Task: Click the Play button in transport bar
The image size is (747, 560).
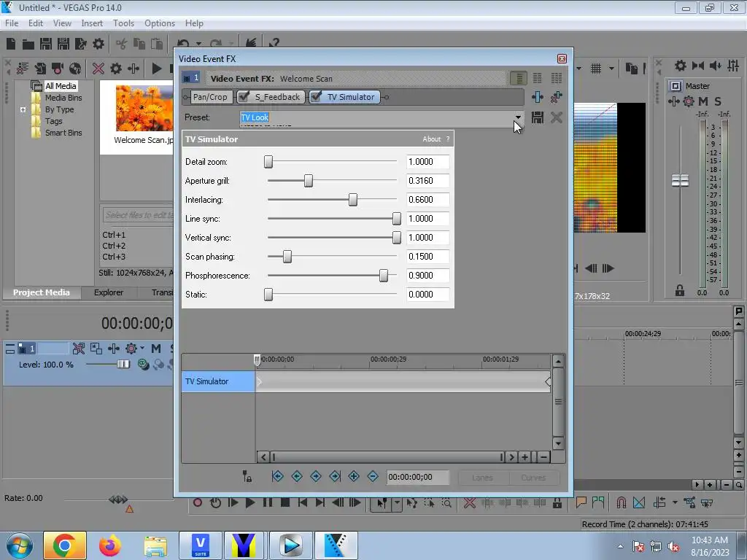Action: [x=249, y=503]
